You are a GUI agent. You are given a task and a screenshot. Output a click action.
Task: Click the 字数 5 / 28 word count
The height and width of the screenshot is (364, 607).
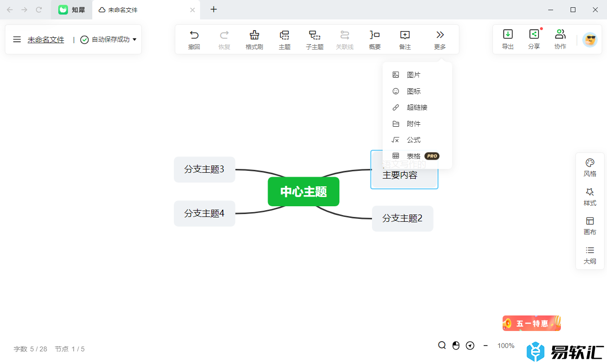30,349
